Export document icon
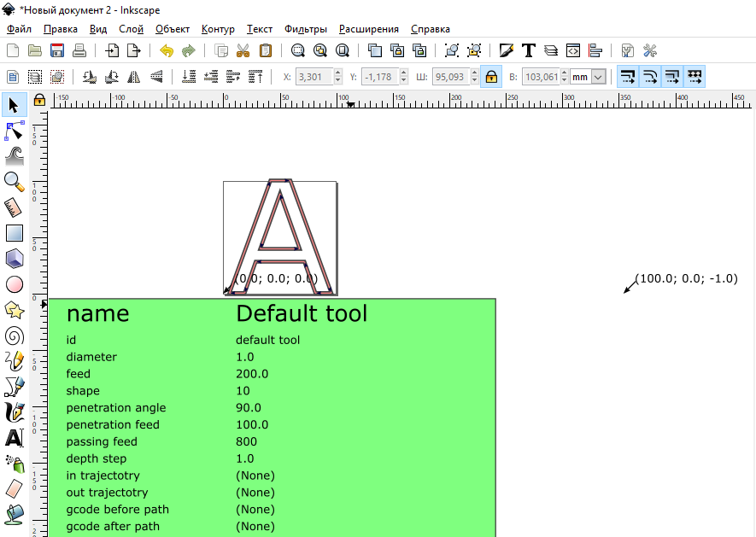 coord(134,50)
